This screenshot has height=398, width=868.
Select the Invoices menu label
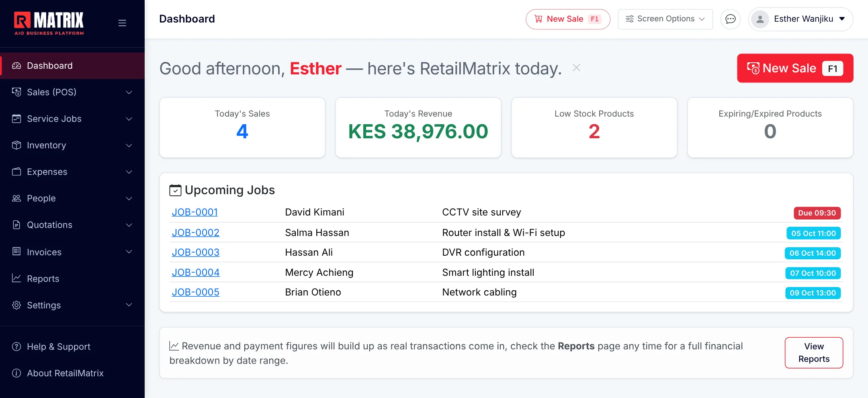[x=44, y=252]
